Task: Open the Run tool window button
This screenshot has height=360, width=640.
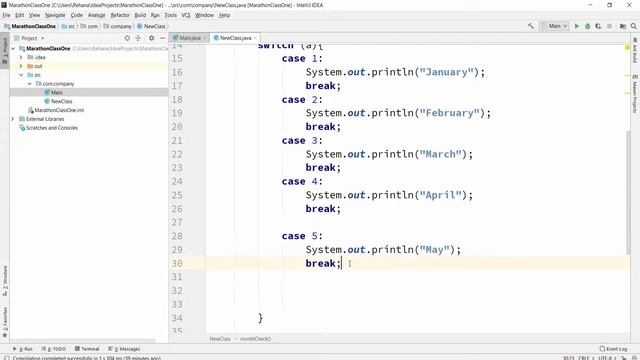Action: [x=22, y=349]
